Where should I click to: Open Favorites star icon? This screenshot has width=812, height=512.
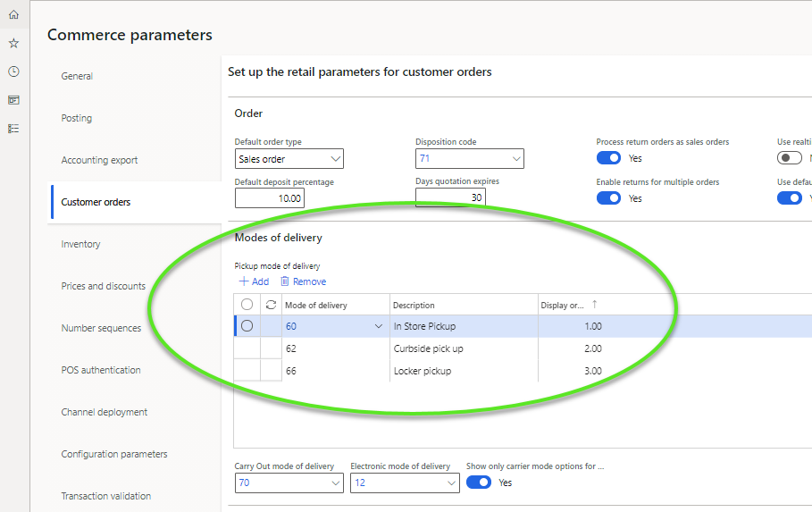(x=13, y=43)
